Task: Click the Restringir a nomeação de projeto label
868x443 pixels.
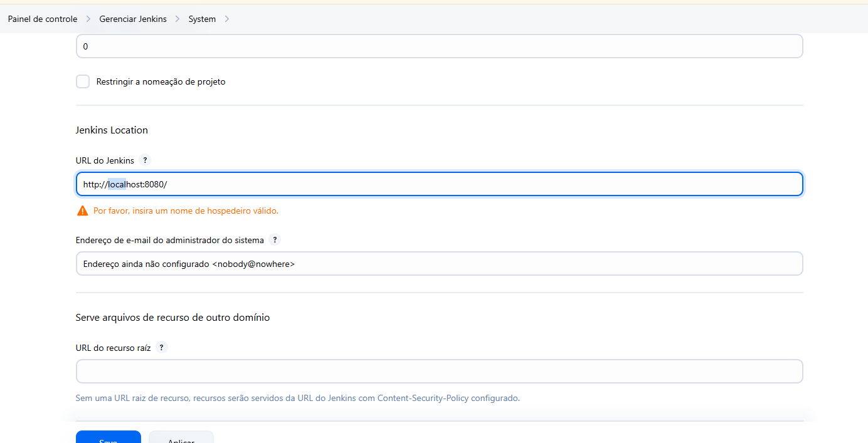Action: pos(161,81)
